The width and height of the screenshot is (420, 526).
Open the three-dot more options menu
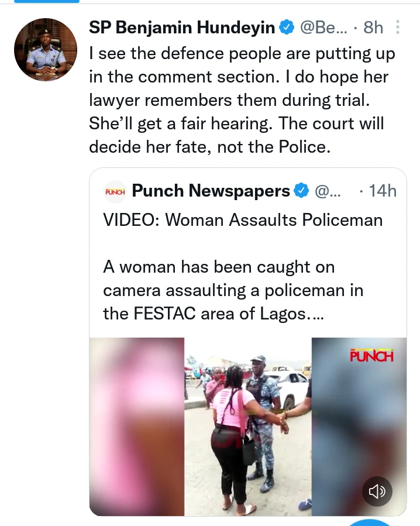tap(398, 27)
